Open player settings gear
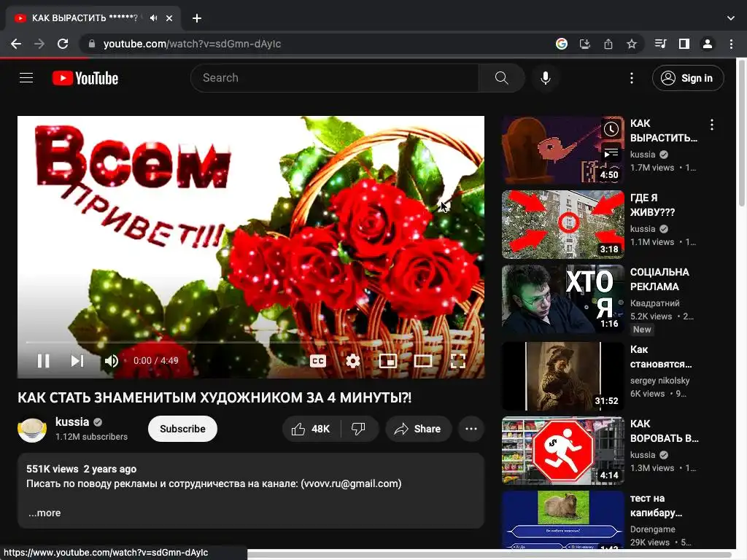Viewport: 747px width, 560px height. 352,361
